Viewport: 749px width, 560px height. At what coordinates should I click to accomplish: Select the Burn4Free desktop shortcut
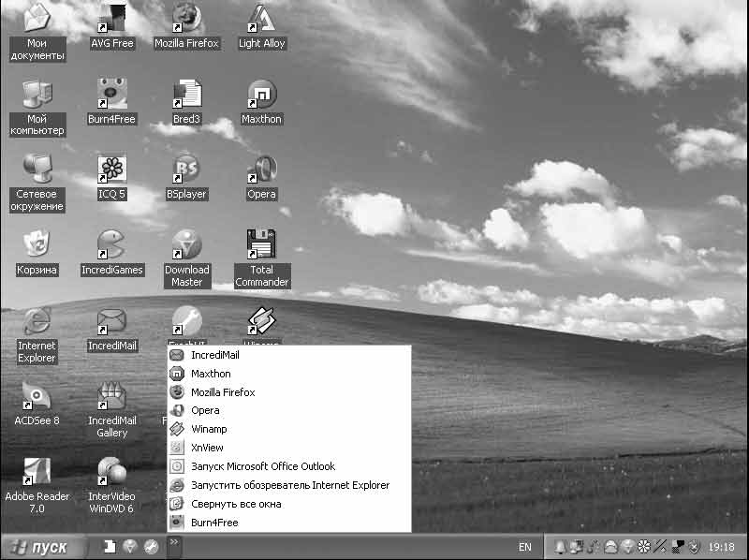(x=111, y=102)
